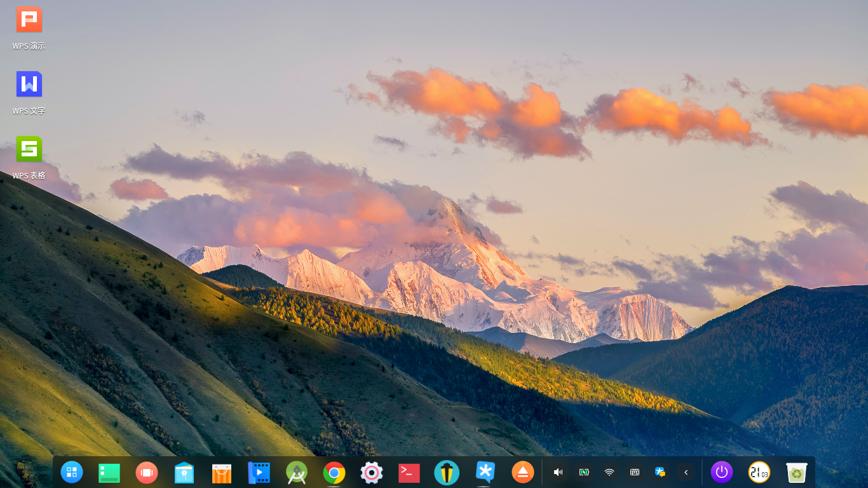Open the Deepin launcher in the dock
The image size is (868, 488).
[72, 472]
